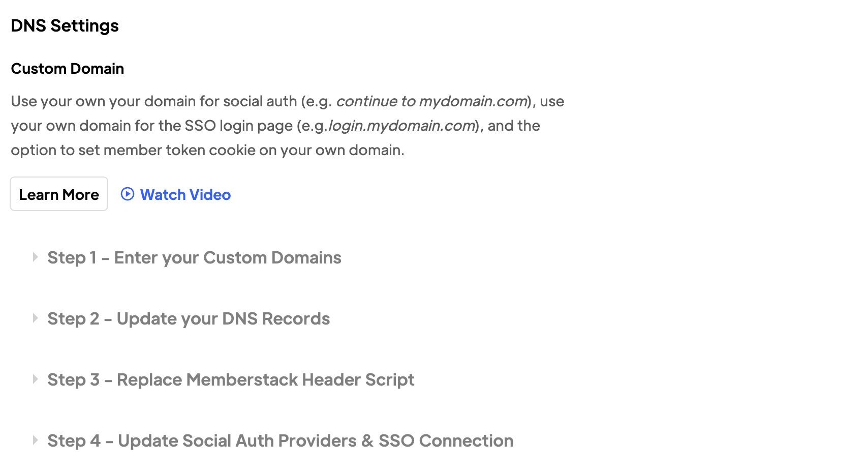Toggle the arrow next to Step 3
The height and width of the screenshot is (470, 868).
coord(35,379)
